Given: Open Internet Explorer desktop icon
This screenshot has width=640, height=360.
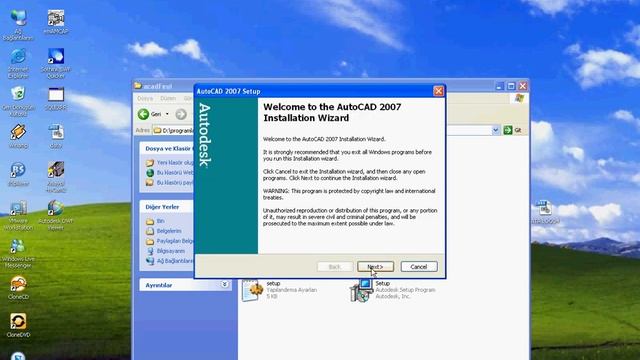Looking at the screenshot, I should (x=18, y=63).
